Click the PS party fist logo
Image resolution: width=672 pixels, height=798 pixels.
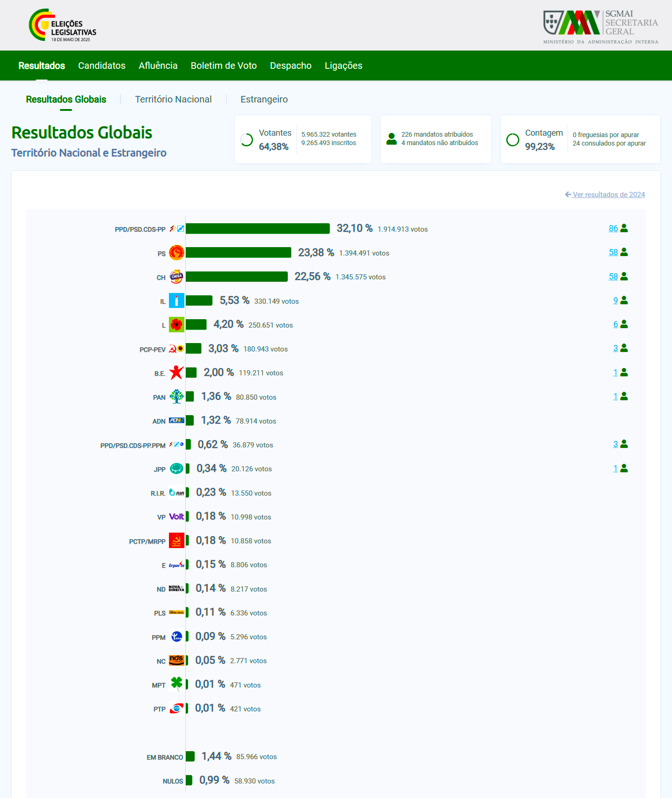click(176, 253)
